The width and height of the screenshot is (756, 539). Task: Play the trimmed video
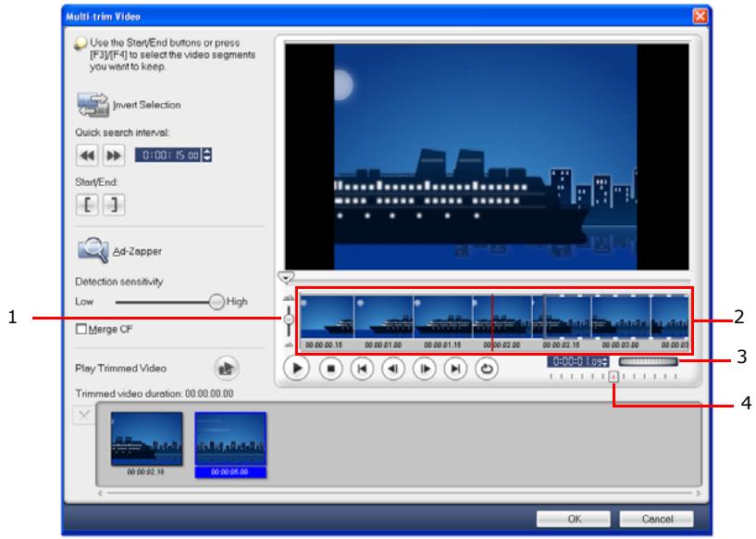coord(226,369)
